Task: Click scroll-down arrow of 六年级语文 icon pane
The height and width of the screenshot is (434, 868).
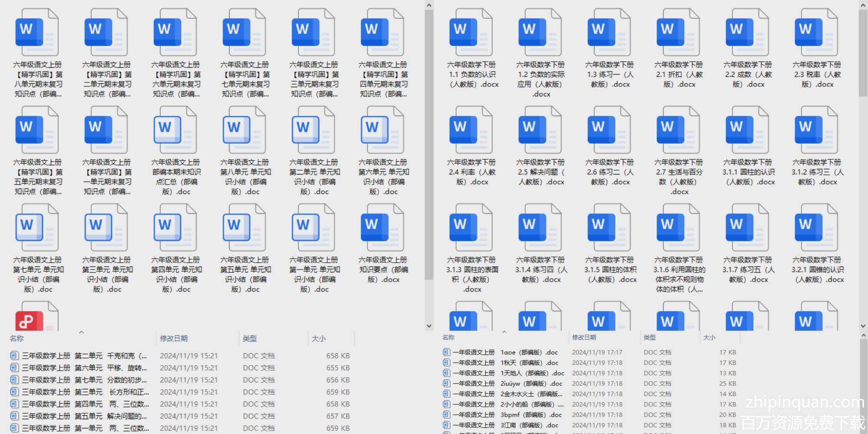Action: pyautogui.click(x=429, y=326)
